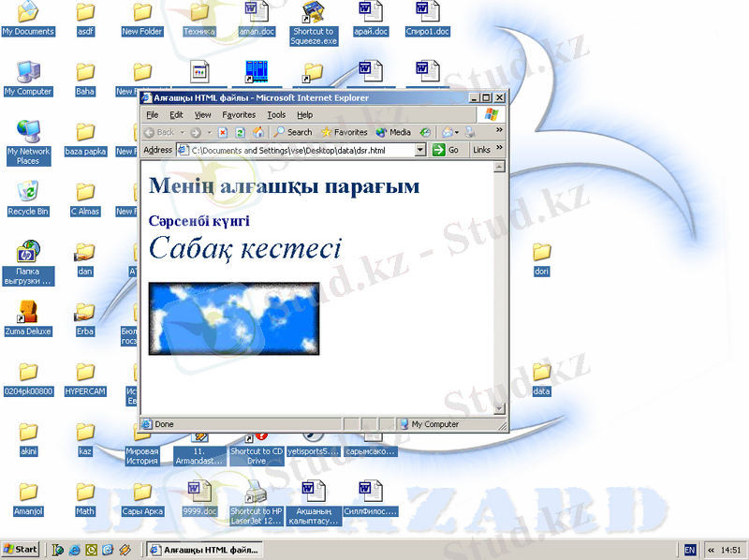
Task: Select the HYPERCAM folder
Action: coord(85,379)
